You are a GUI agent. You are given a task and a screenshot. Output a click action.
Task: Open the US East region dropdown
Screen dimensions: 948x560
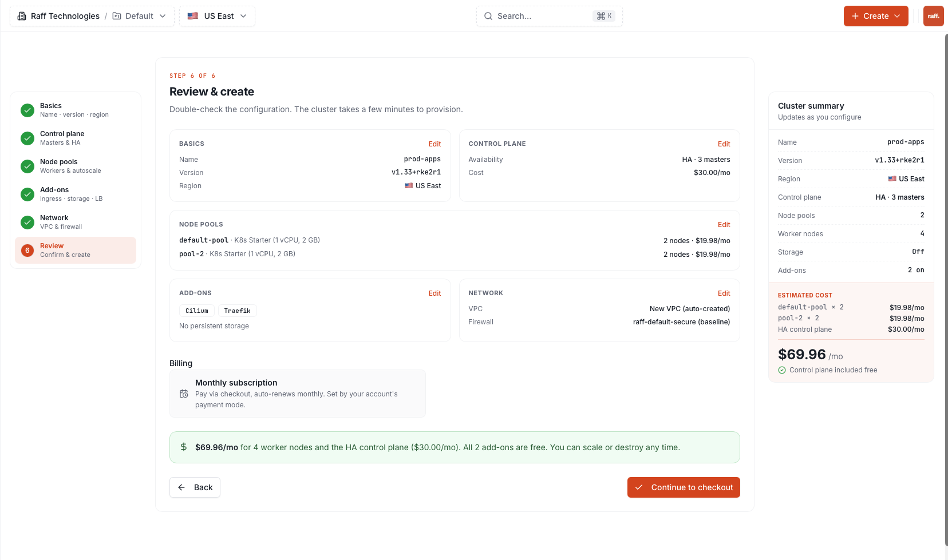218,16
